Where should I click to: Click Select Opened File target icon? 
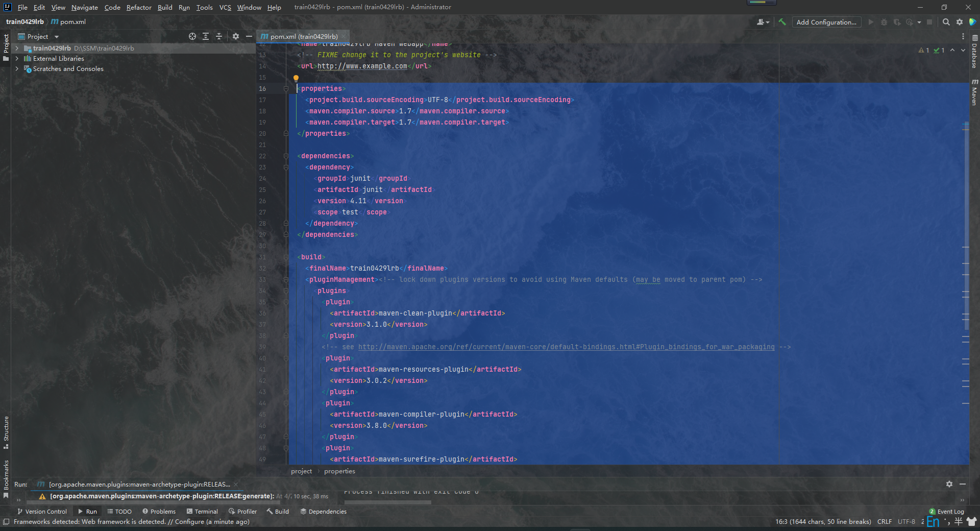pyautogui.click(x=192, y=36)
